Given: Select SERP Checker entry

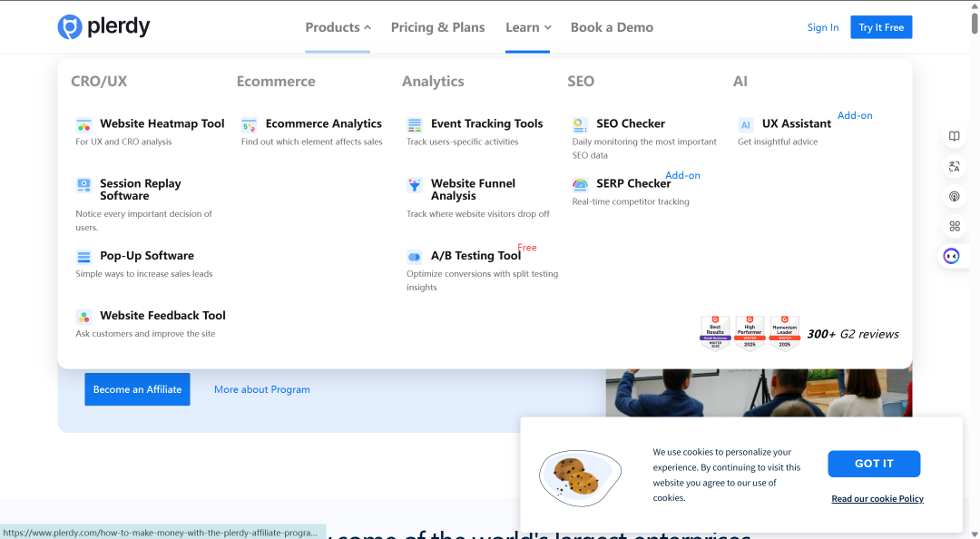Looking at the screenshot, I should (x=633, y=183).
